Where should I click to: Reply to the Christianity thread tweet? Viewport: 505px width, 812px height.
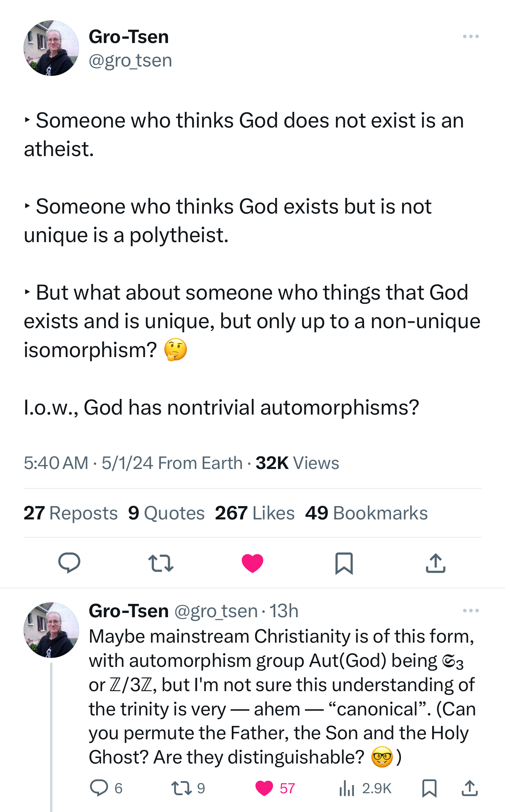99,788
